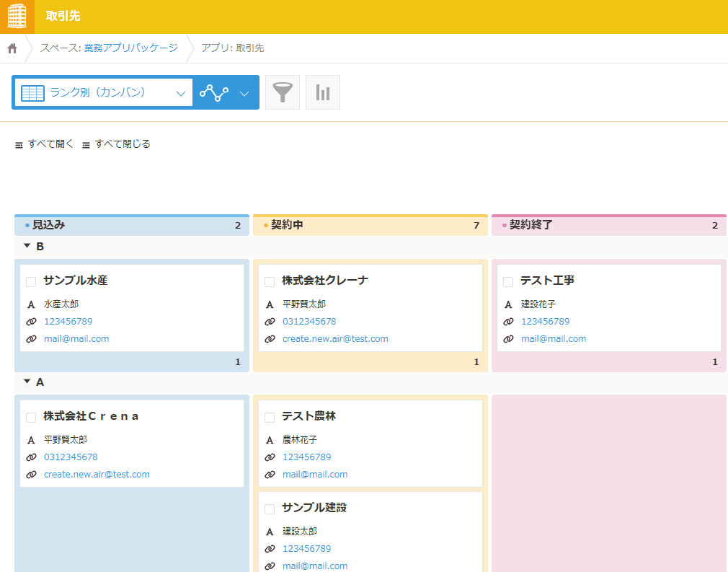Click link icon beside 株式会社クレーナ email
Viewport: 728px width, 572px height.
pyautogui.click(x=270, y=339)
